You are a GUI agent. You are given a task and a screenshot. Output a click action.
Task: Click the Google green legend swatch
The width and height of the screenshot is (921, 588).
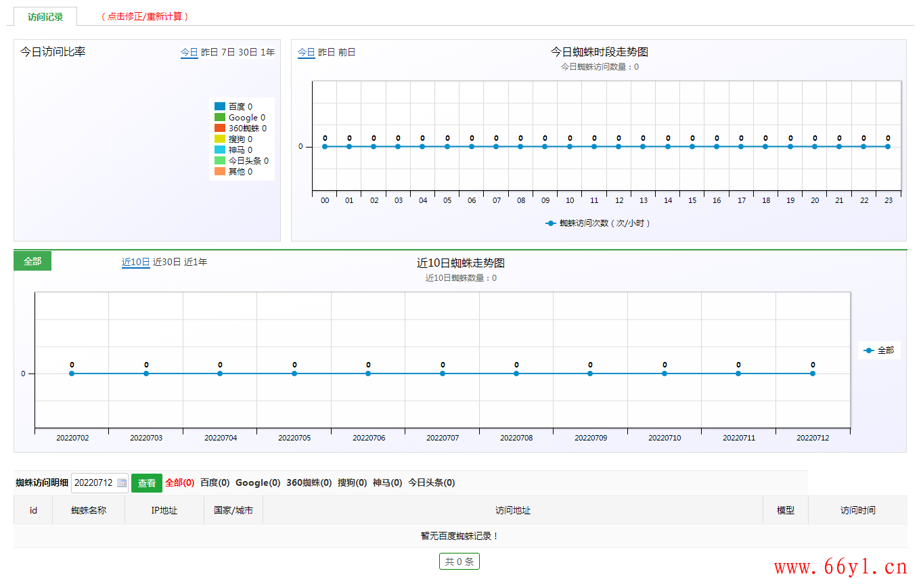(x=220, y=118)
